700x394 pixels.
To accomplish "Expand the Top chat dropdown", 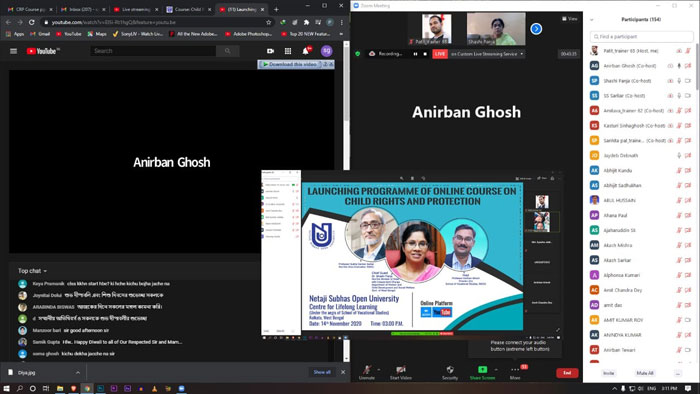I will 32,271.
